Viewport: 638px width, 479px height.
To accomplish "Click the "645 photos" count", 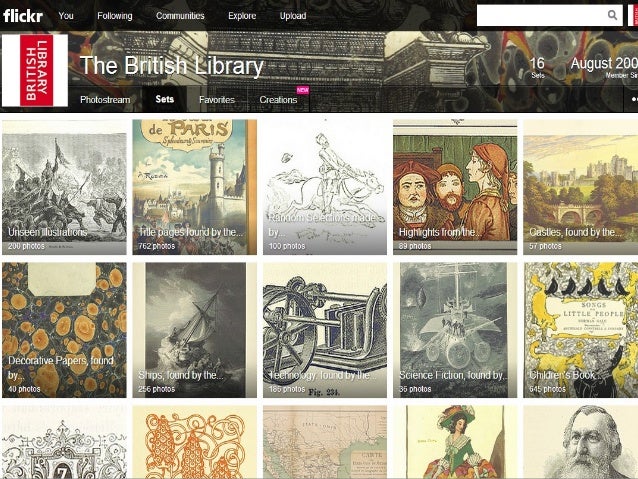I will pos(547,389).
